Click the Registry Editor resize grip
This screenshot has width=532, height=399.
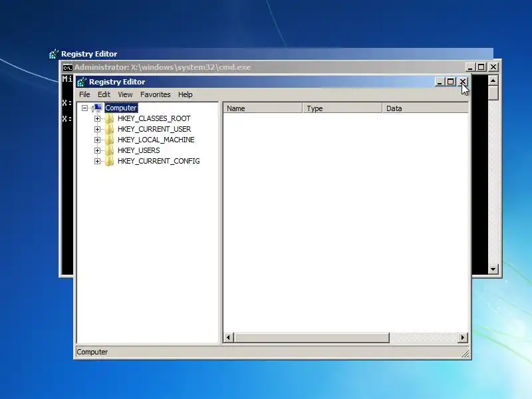click(465, 354)
